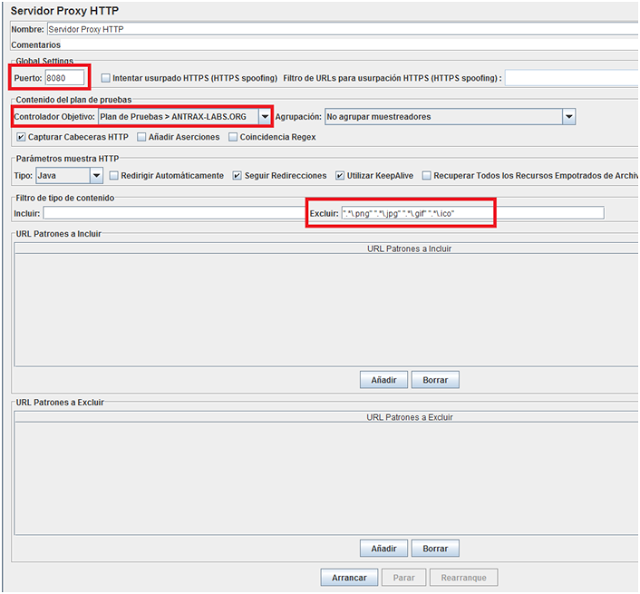640x594 pixels.
Task: Disable Seguir Redirecciones checkbox
Action: (x=237, y=176)
